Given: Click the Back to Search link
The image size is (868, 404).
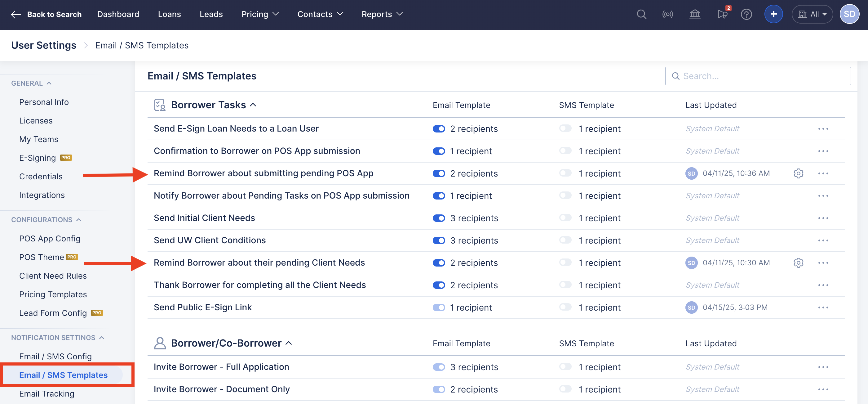Looking at the screenshot, I should pos(46,14).
